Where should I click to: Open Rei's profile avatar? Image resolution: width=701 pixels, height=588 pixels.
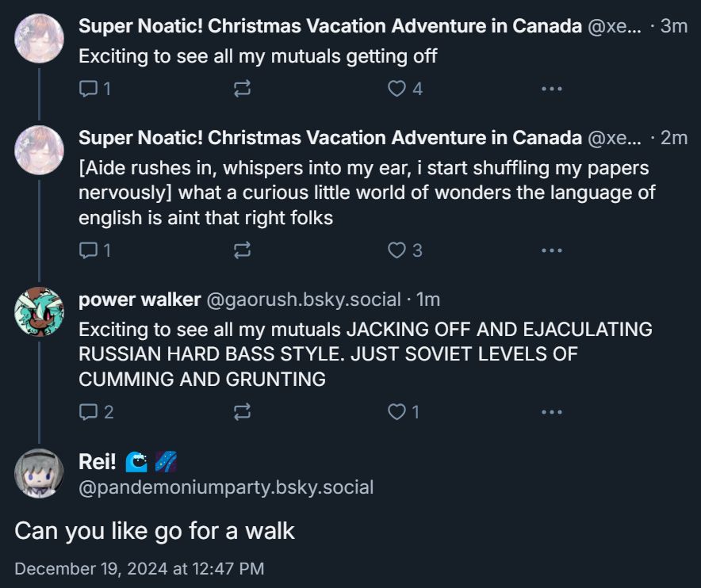[39, 474]
